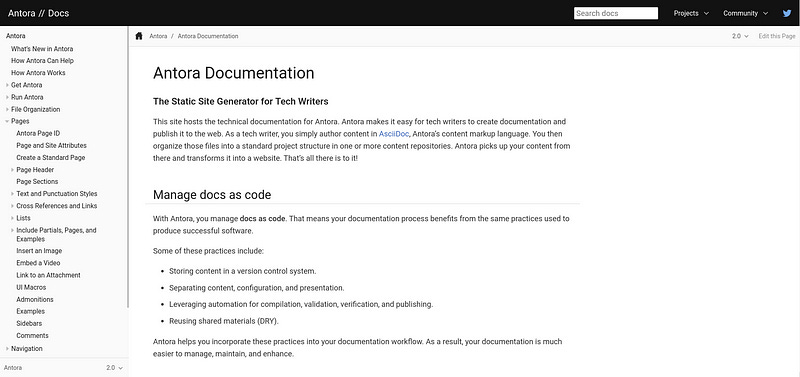800x377 pixels.
Task: Click Antora Documentation in the breadcrumb
Action: coord(208,36)
